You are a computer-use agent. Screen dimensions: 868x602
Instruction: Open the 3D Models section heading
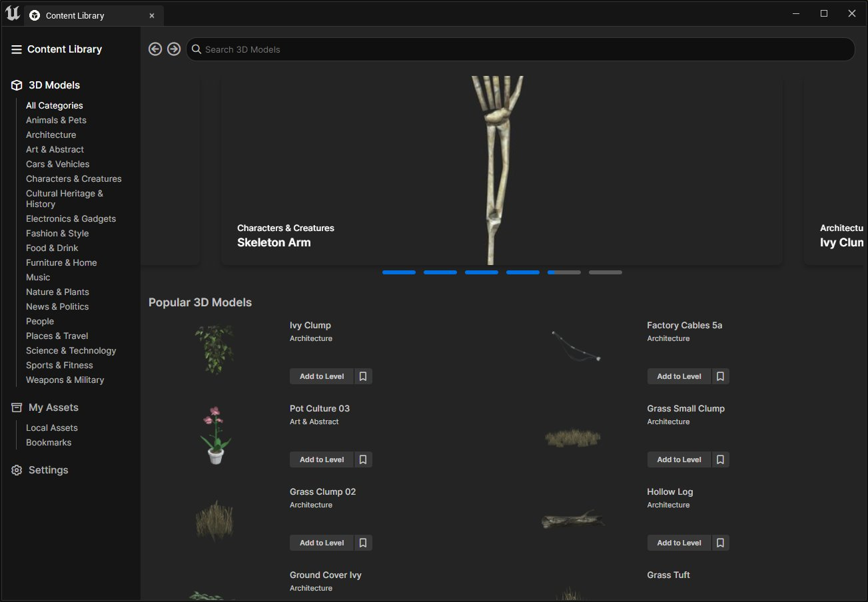coord(54,85)
